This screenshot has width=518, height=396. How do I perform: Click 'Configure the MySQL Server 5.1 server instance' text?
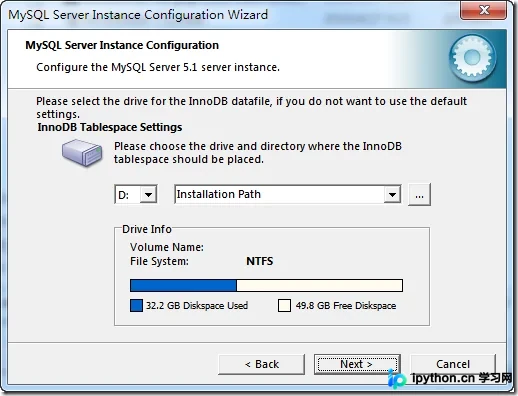click(x=158, y=67)
